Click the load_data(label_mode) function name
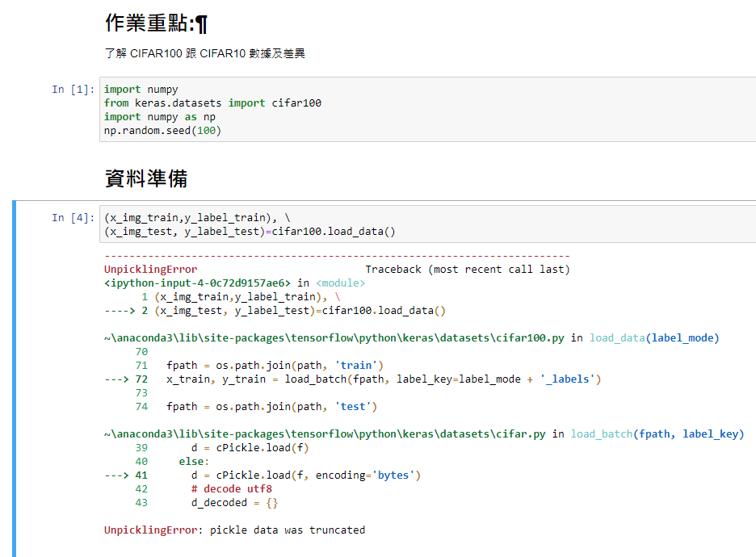Image resolution: width=756 pixels, height=557 pixels. pos(654,337)
